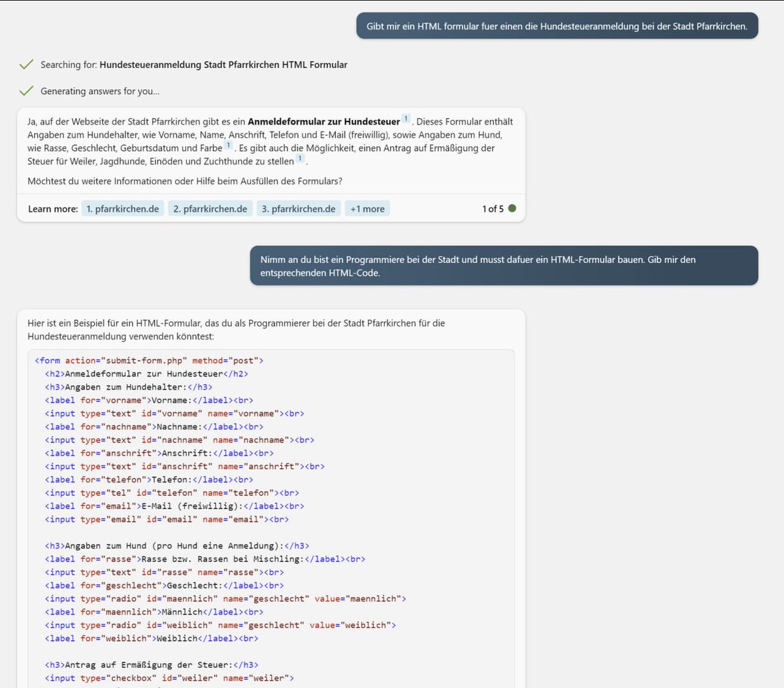Click the E-Mail (freiwillig) label code line

click(x=174, y=506)
